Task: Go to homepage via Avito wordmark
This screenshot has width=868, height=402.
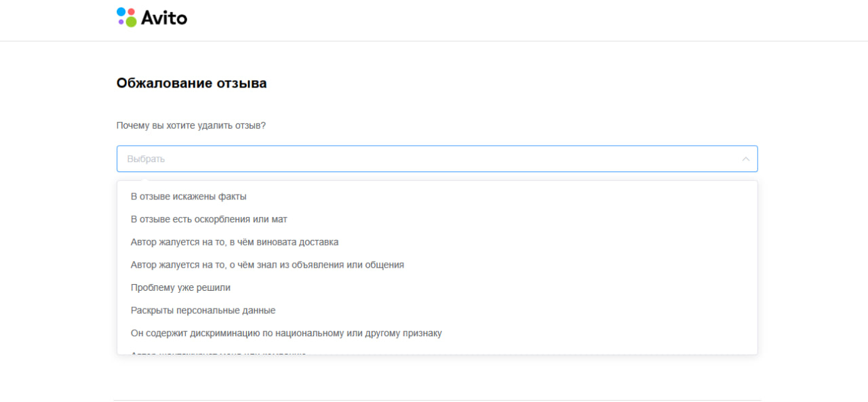Action: [x=164, y=18]
